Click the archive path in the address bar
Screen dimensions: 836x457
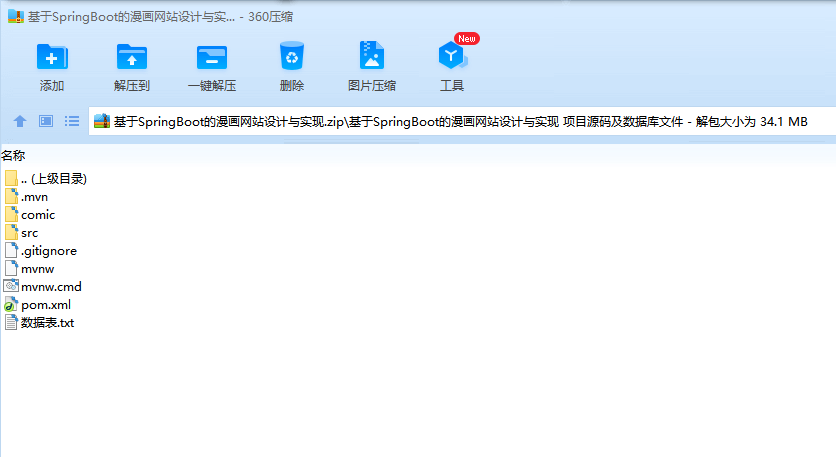click(461, 122)
